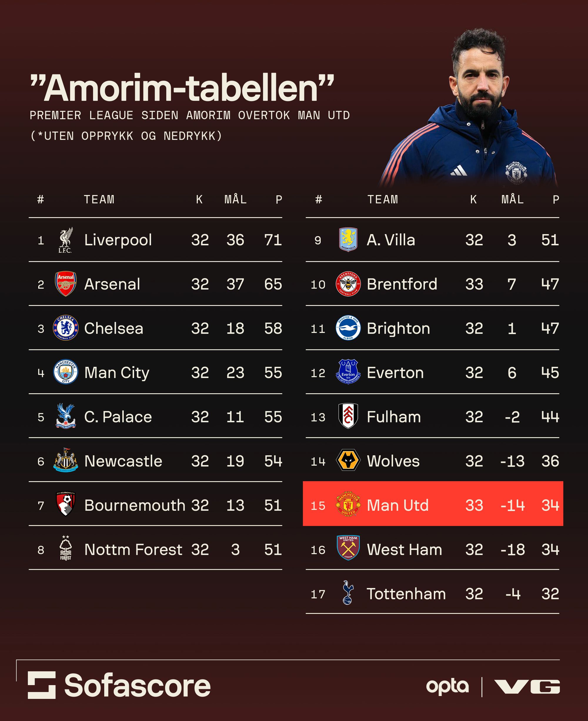Select the Chelsea badge icon
Viewport: 588px width, 721px height.
click(65, 328)
